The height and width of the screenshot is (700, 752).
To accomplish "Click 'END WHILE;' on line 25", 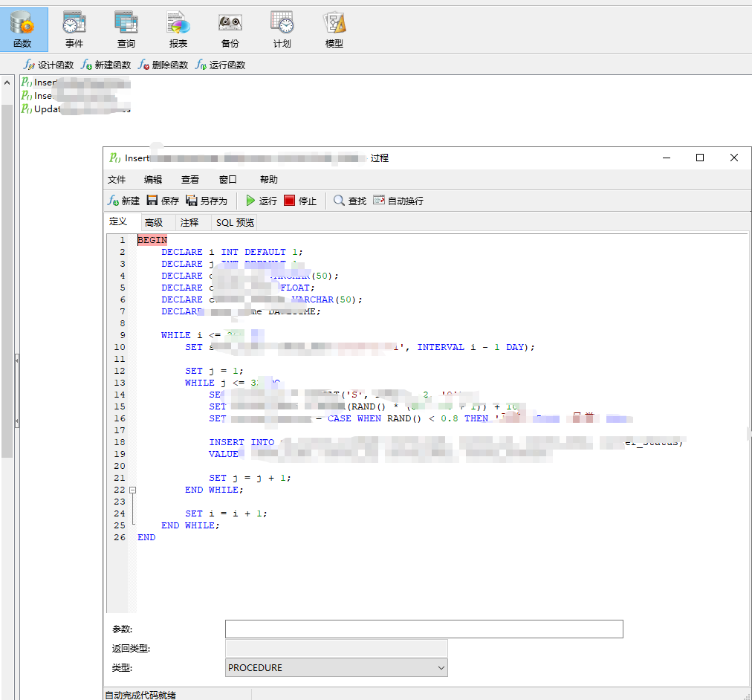I will [190, 525].
